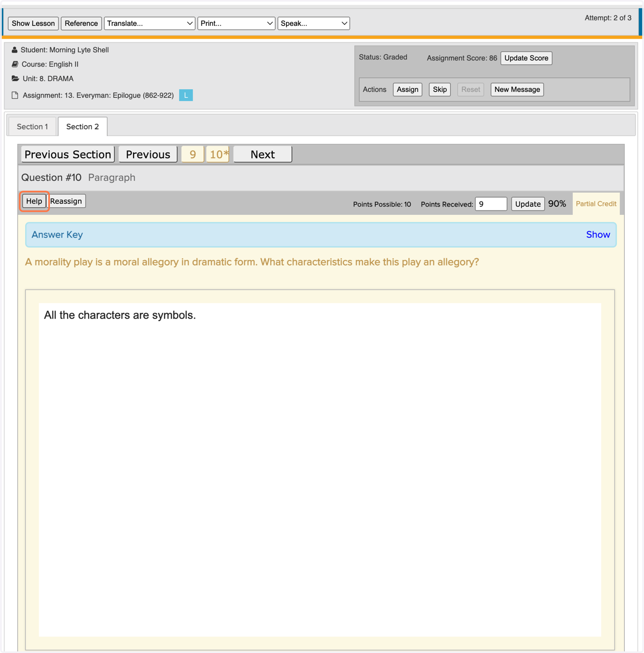The height and width of the screenshot is (653, 644).
Task: Click the Reset action button
Action: pyautogui.click(x=471, y=89)
